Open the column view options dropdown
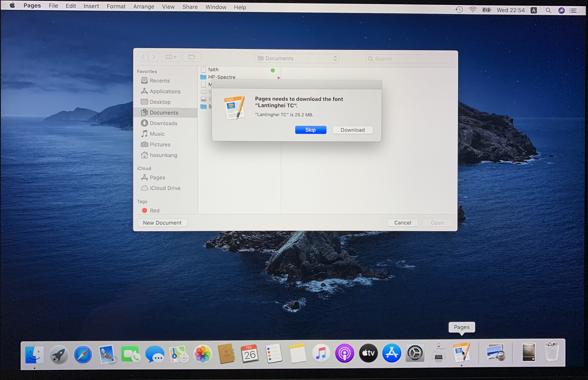 pos(171,57)
